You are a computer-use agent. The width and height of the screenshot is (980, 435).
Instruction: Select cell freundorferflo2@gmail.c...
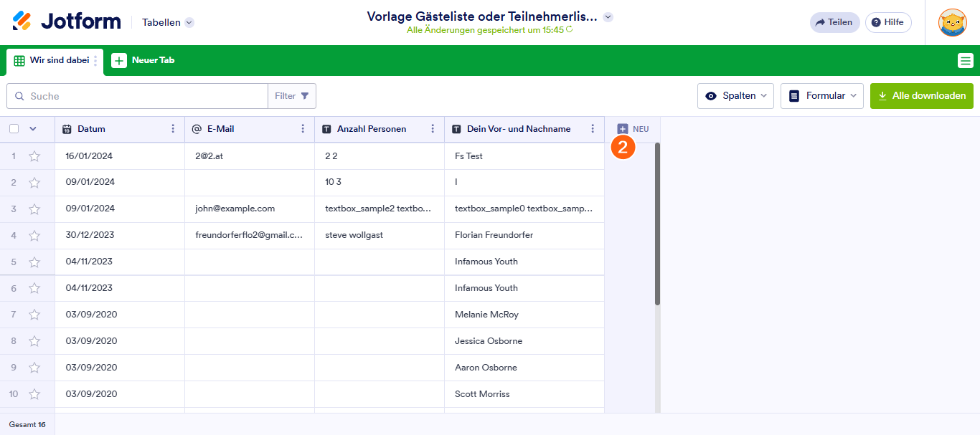(250, 236)
